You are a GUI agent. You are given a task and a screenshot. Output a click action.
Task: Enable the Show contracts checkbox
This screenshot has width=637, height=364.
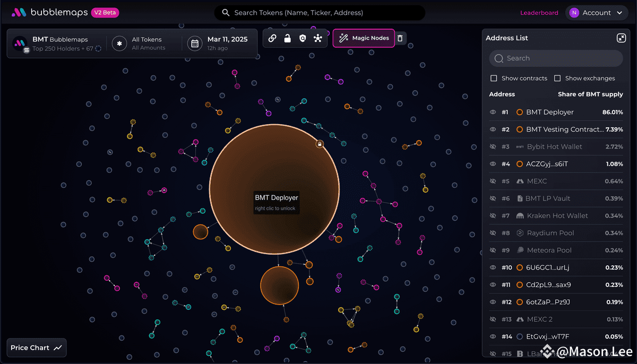pyautogui.click(x=494, y=79)
